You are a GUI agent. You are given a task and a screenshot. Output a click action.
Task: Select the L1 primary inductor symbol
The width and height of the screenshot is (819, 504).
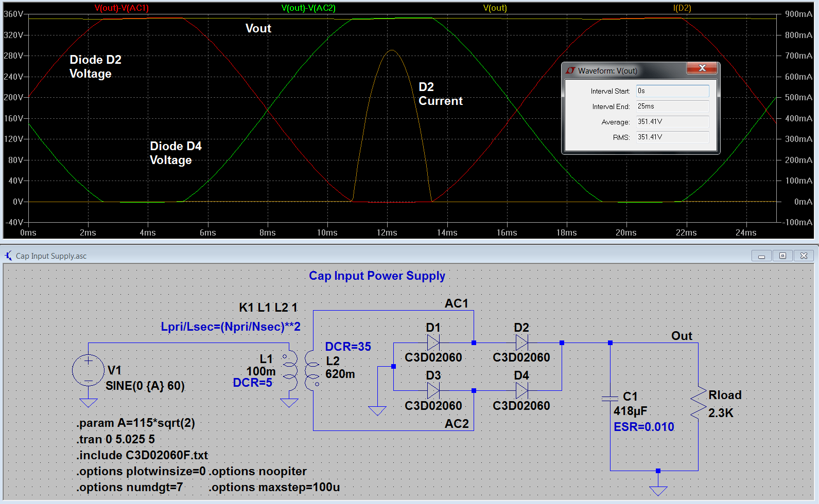tap(290, 372)
